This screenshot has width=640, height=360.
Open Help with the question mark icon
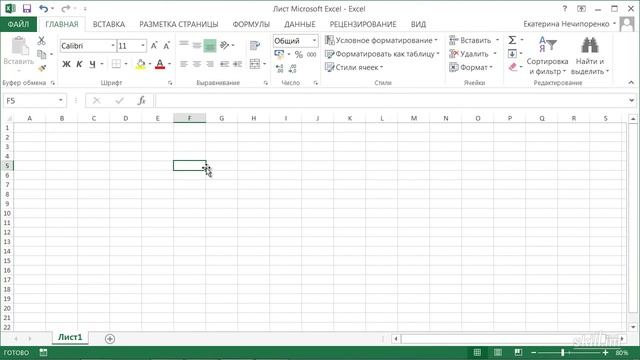coord(564,9)
